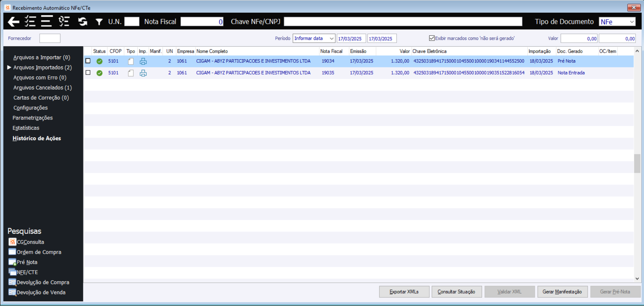Click the green status check for nota 19035
This screenshot has height=306, width=644.
coord(99,73)
